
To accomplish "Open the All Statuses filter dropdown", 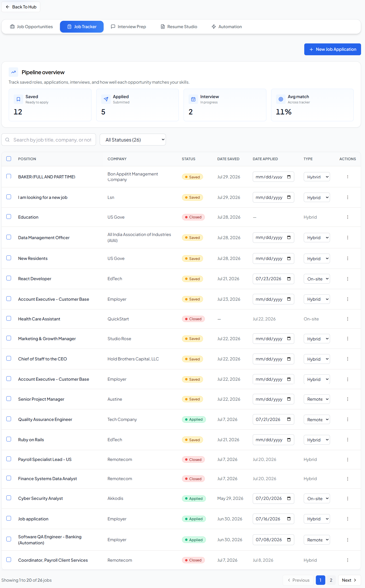I will point(133,140).
